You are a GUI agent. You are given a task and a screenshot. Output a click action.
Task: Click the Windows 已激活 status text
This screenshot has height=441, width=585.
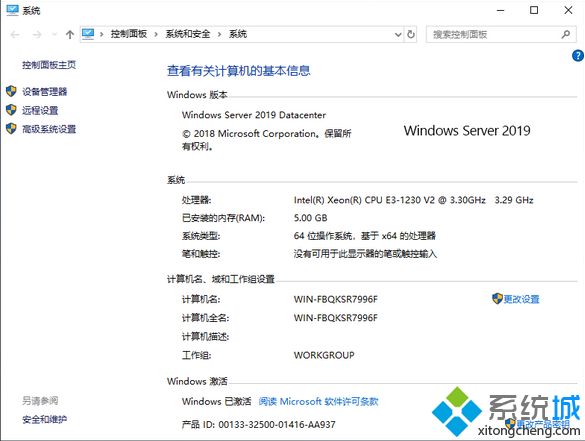click(217, 401)
